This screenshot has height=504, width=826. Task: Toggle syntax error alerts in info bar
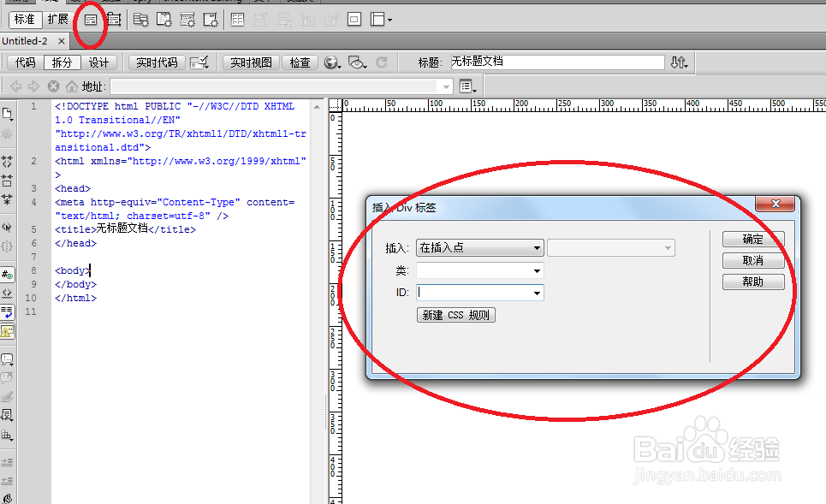8,331
